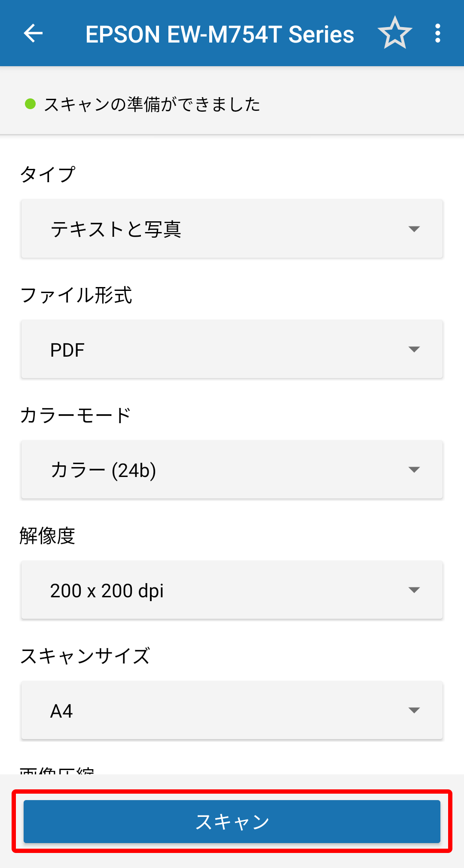Click the arrow beside テキストと写真

414,229
